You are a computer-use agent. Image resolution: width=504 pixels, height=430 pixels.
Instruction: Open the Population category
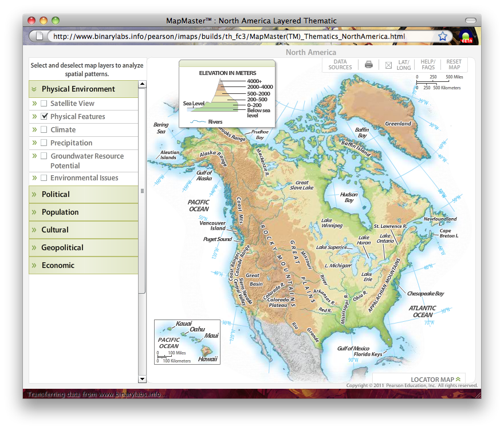pyautogui.click(x=60, y=212)
